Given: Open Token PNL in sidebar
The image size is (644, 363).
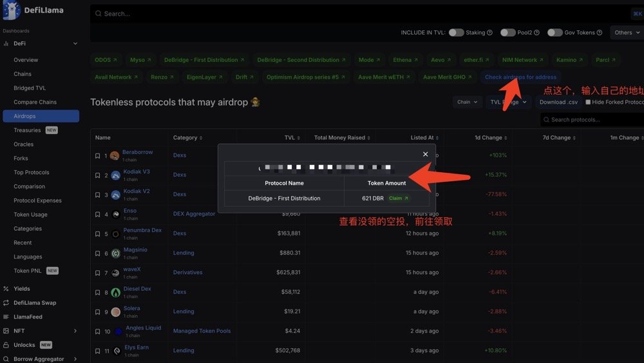Looking at the screenshot, I should point(28,271).
